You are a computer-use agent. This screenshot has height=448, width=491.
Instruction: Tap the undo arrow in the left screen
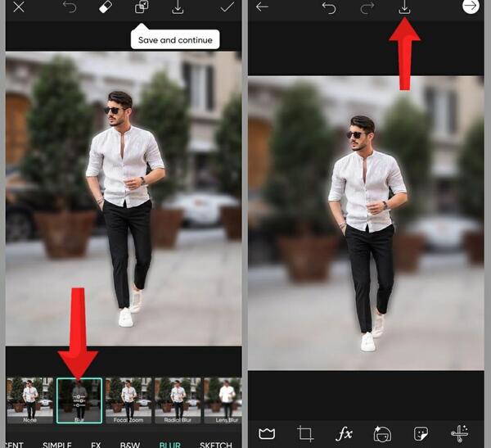pyautogui.click(x=70, y=7)
